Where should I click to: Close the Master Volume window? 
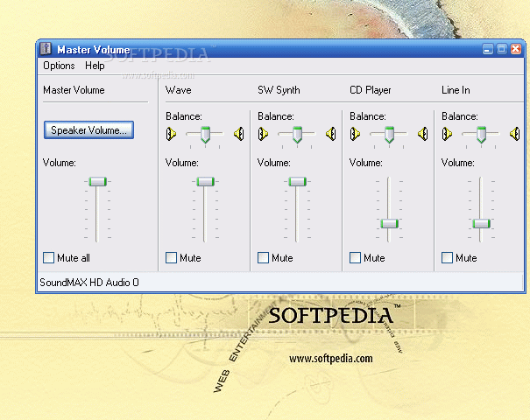click(516, 49)
